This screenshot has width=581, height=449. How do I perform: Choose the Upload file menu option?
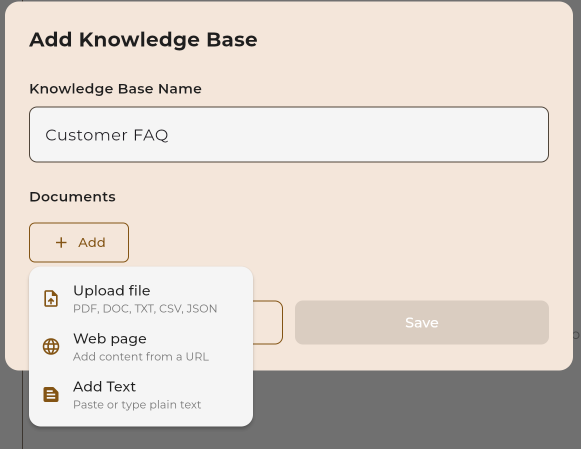tap(141, 299)
